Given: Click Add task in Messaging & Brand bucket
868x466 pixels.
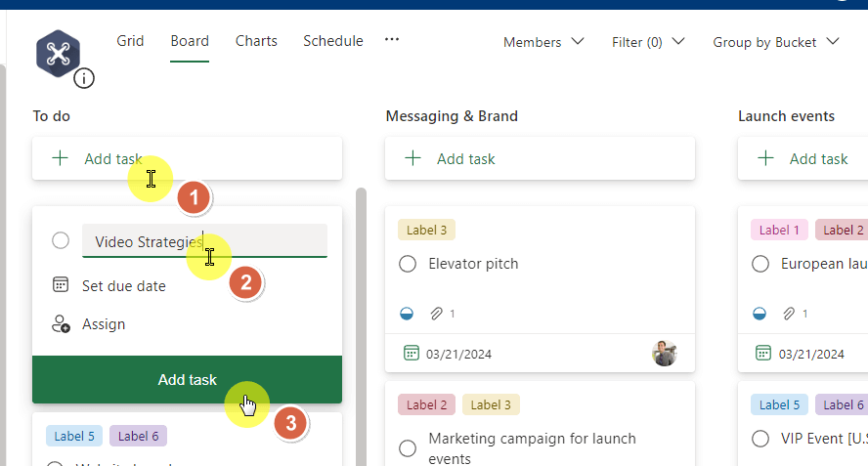Looking at the screenshot, I should click(540, 159).
